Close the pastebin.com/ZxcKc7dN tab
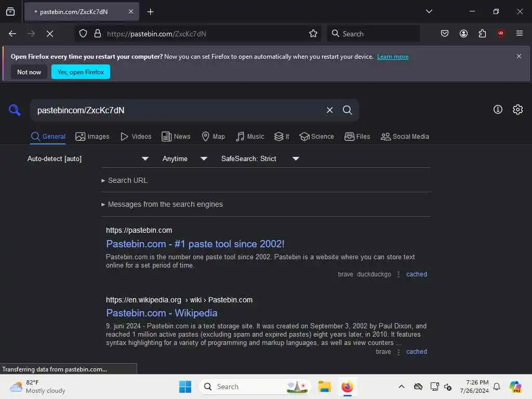This screenshot has width=532, height=399. [130, 12]
